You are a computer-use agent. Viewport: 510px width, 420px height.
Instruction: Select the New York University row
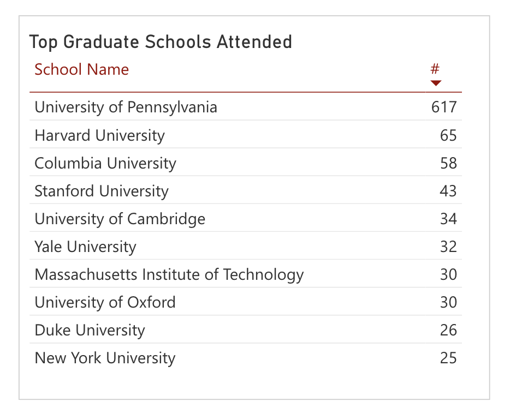[x=246, y=358]
